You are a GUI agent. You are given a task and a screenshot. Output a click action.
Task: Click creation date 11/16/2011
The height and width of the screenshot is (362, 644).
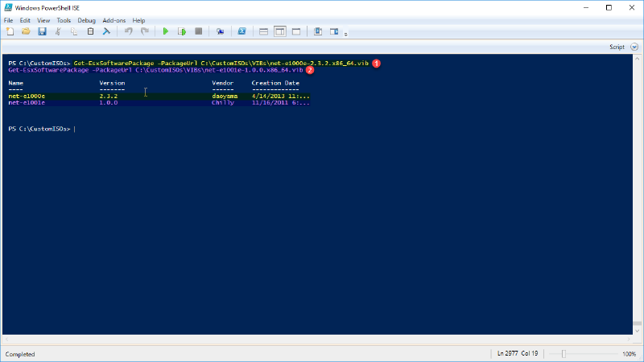pos(280,103)
